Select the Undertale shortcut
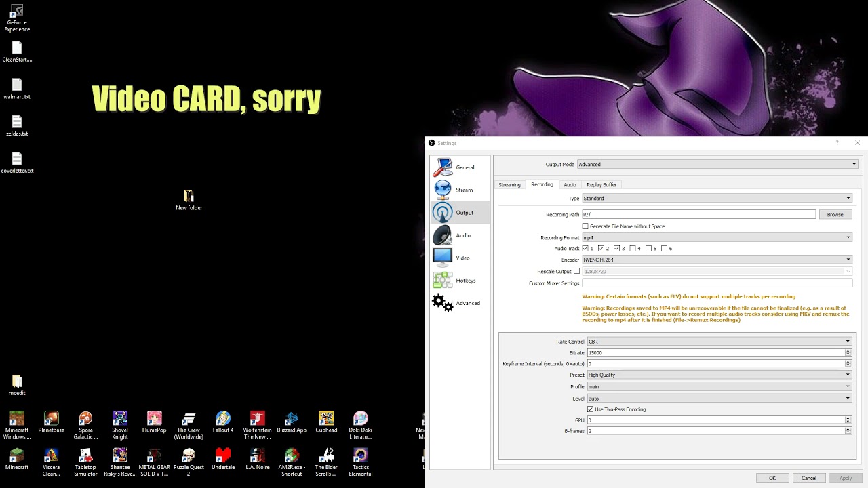868x488 pixels. (x=223, y=460)
